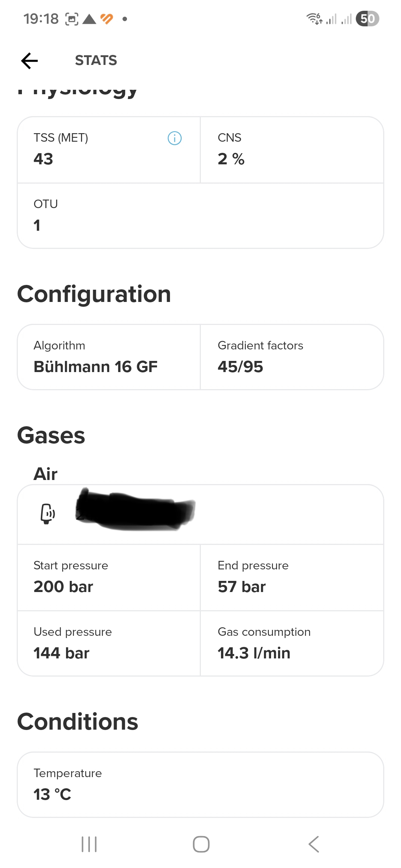Tap the Wi-Fi status icon
This screenshot has height=868, width=401.
tap(314, 19)
